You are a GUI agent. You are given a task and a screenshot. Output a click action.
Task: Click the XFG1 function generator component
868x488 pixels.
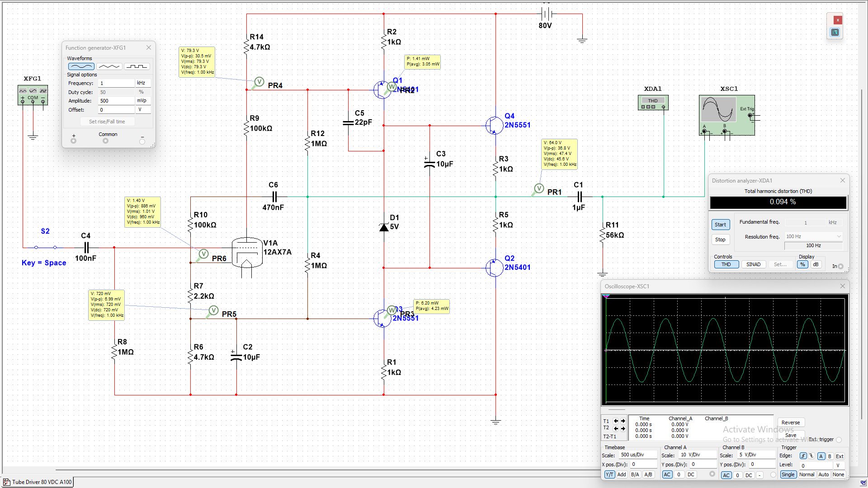coord(33,95)
